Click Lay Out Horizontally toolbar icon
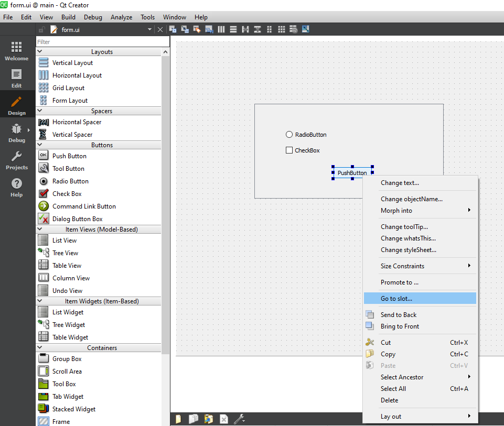This screenshot has width=504, height=426. click(221, 29)
